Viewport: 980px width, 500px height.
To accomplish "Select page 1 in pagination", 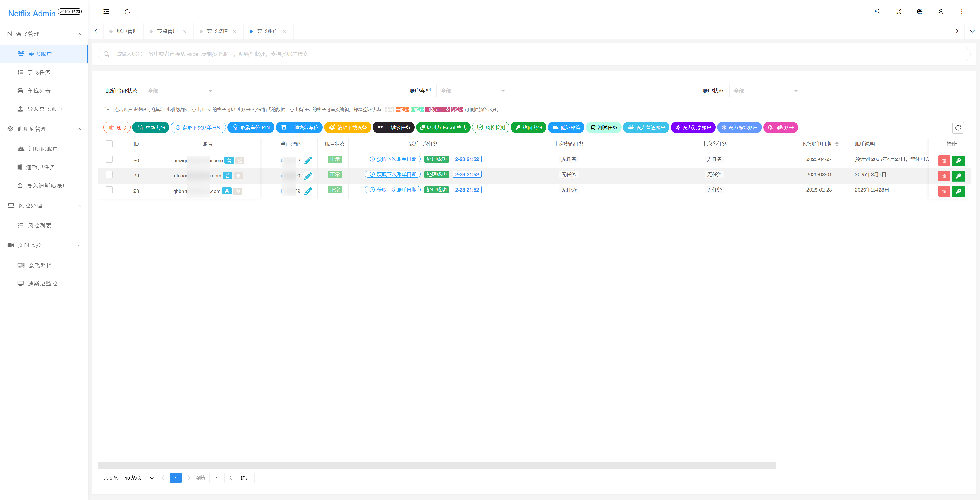I will pos(175,478).
